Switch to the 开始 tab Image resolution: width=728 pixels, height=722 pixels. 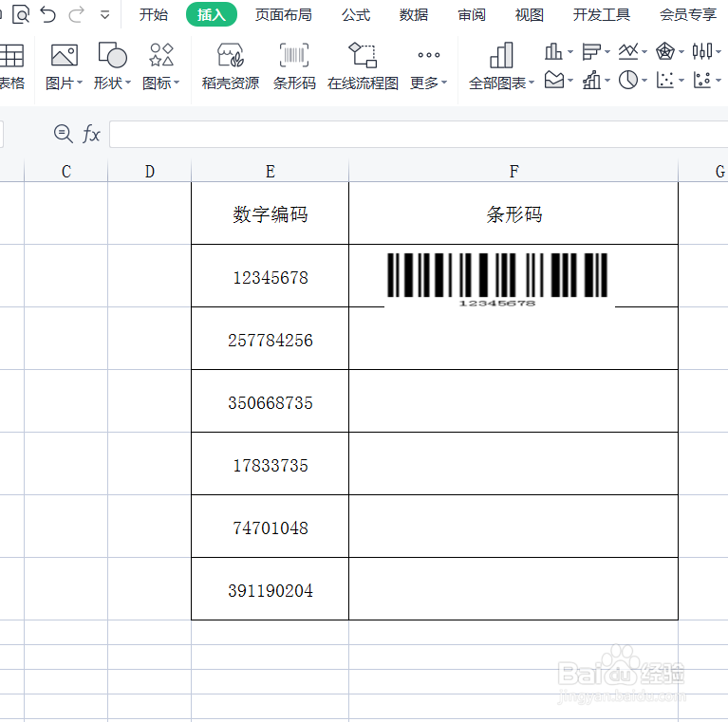pos(153,15)
